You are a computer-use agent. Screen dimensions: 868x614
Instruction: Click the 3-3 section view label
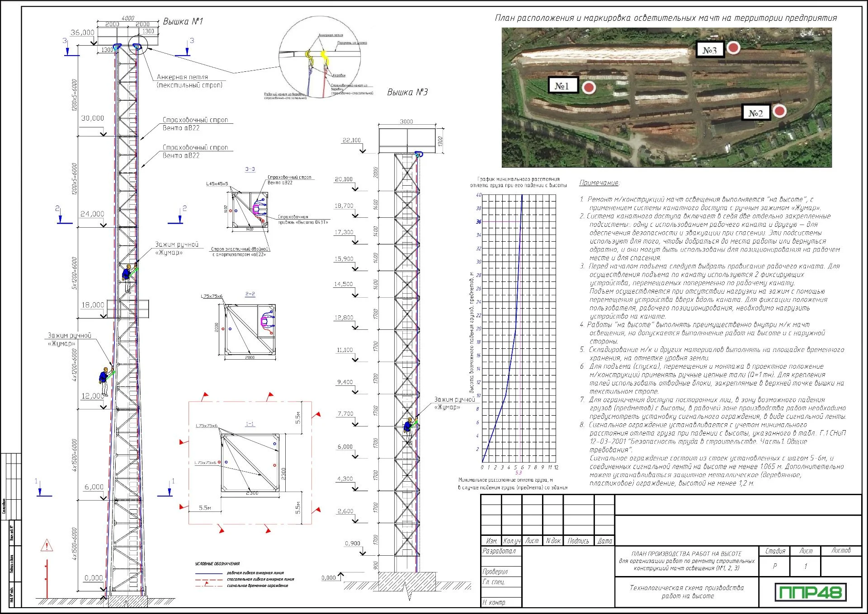pos(250,169)
